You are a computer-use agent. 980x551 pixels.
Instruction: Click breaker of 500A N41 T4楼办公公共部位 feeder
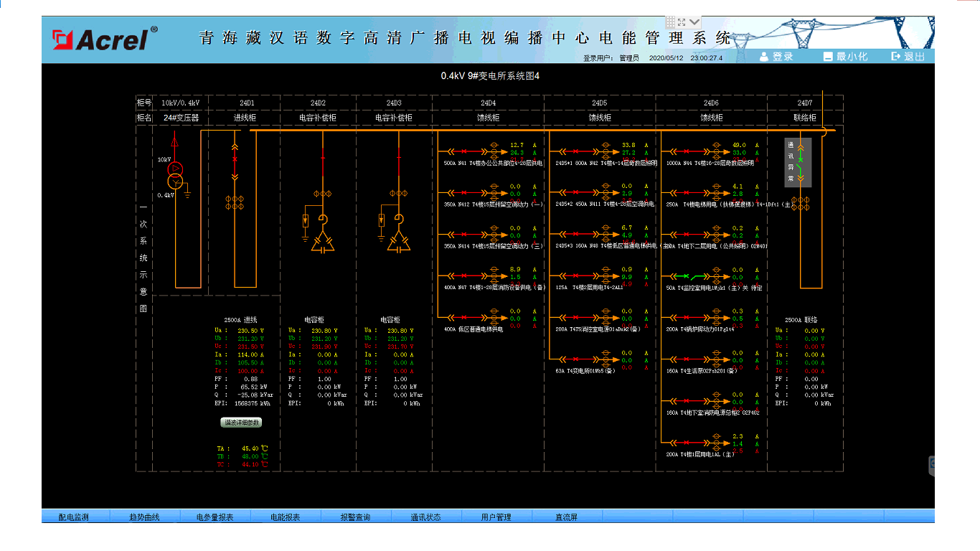point(464,151)
